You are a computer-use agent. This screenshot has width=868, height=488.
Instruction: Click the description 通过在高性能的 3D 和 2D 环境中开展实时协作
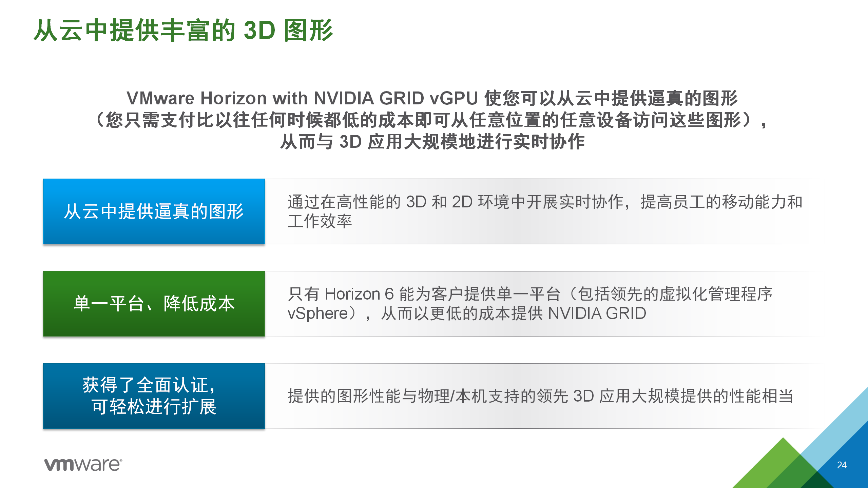[545, 202]
